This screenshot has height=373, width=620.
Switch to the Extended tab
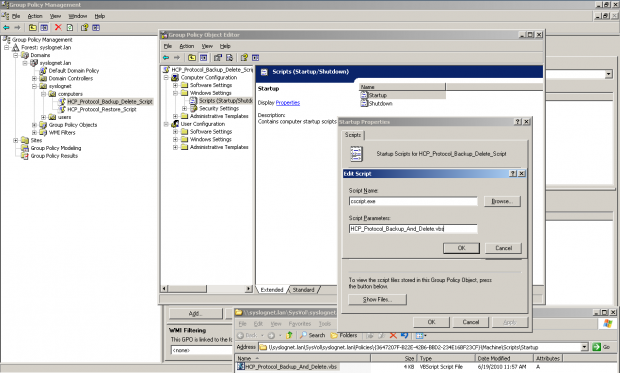[272, 290]
